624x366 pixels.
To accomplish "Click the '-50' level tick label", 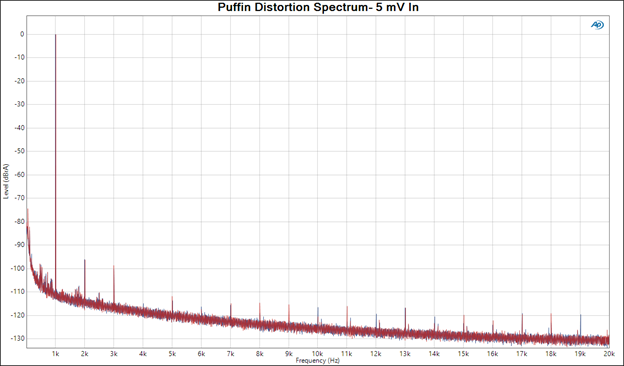I will (x=19, y=151).
